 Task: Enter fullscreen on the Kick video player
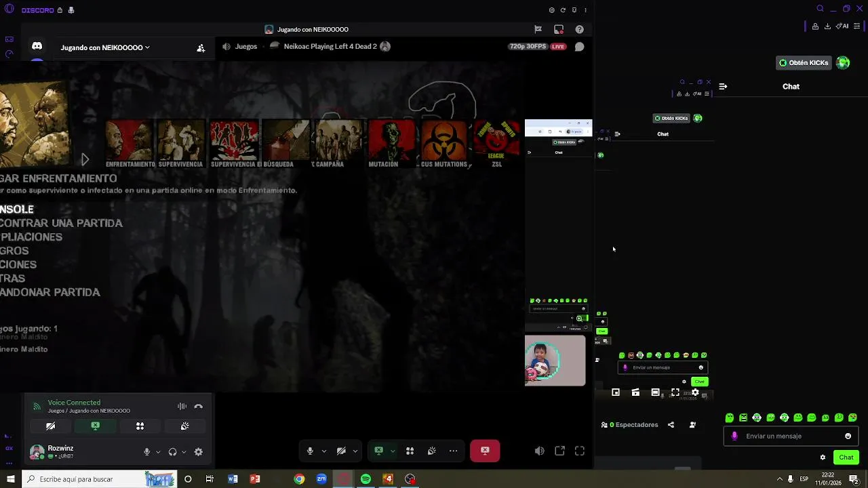[675, 392]
